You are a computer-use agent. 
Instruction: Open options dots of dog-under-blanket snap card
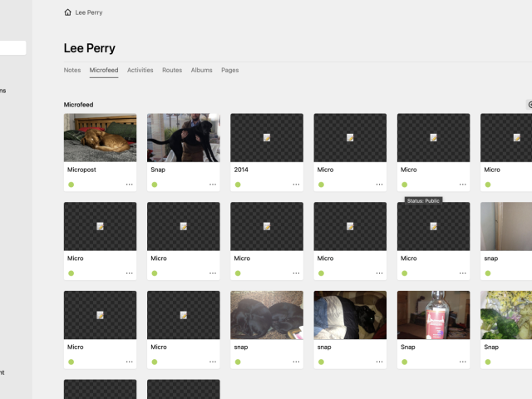[x=379, y=362]
